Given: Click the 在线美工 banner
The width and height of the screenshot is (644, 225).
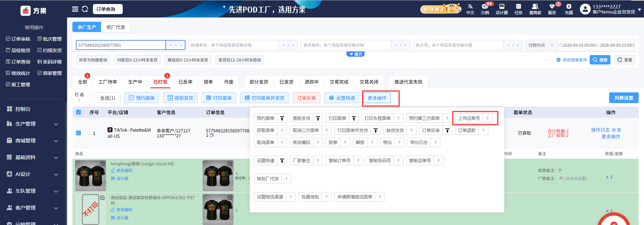Looking at the screenshot, I should (441, 9).
